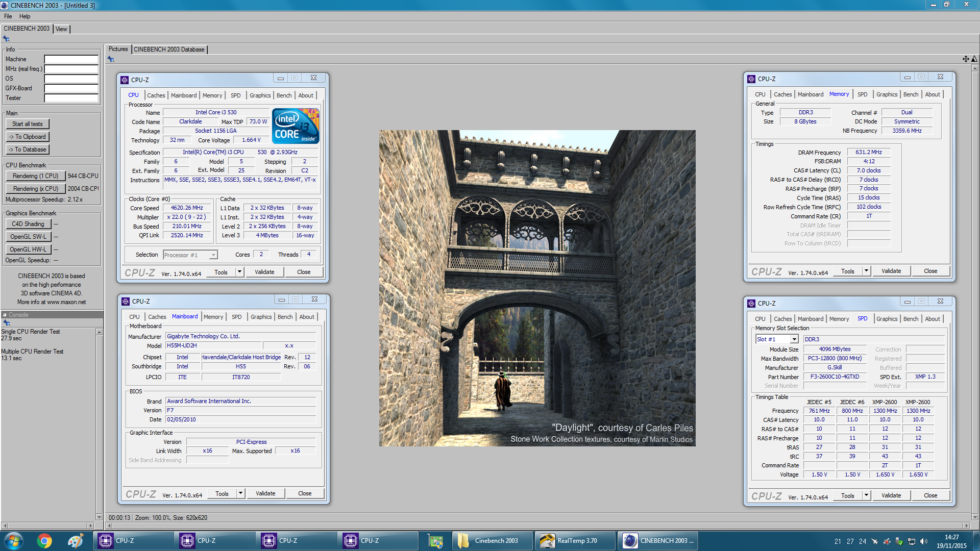Click the move-view crosshair icon above the picture area

tap(966, 59)
